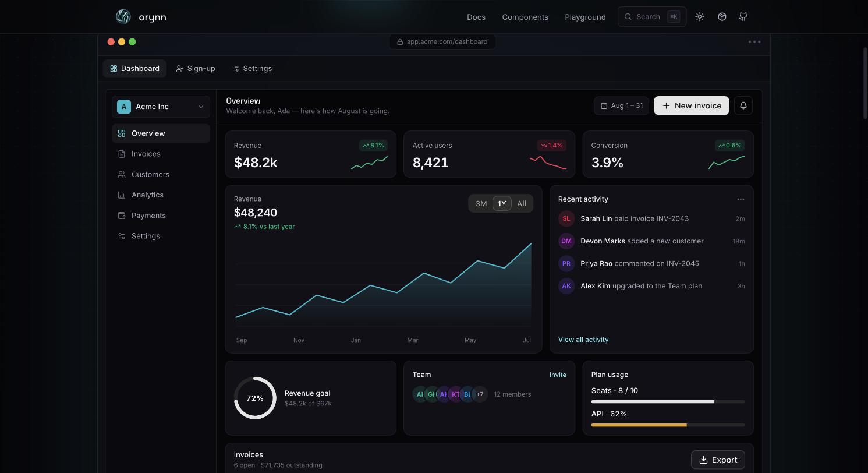Click the New invoice button
Viewport: 868px width, 473px height.
[692, 105]
